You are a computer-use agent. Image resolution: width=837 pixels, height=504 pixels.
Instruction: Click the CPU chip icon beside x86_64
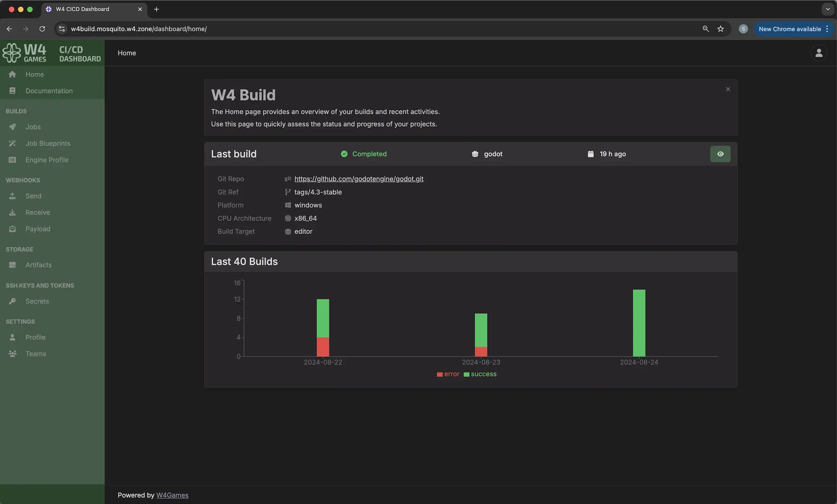click(x=288, y=218)
